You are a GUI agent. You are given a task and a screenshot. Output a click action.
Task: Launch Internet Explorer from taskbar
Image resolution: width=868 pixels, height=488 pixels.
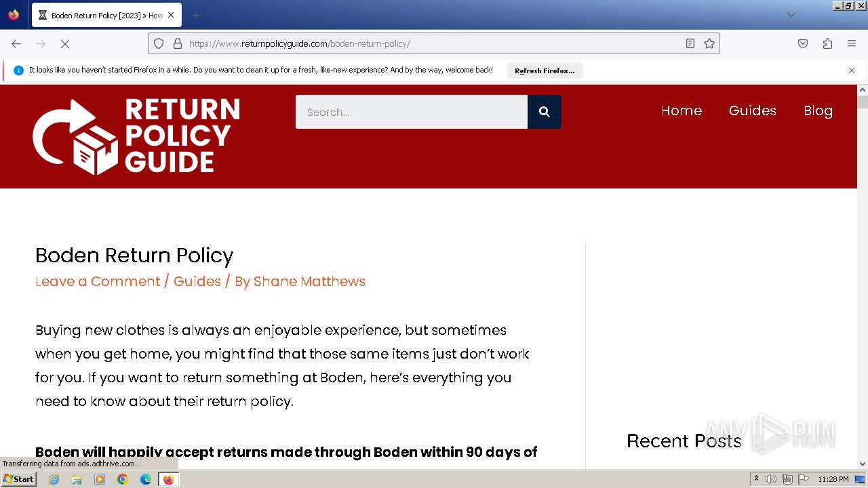tap(54, 479)
